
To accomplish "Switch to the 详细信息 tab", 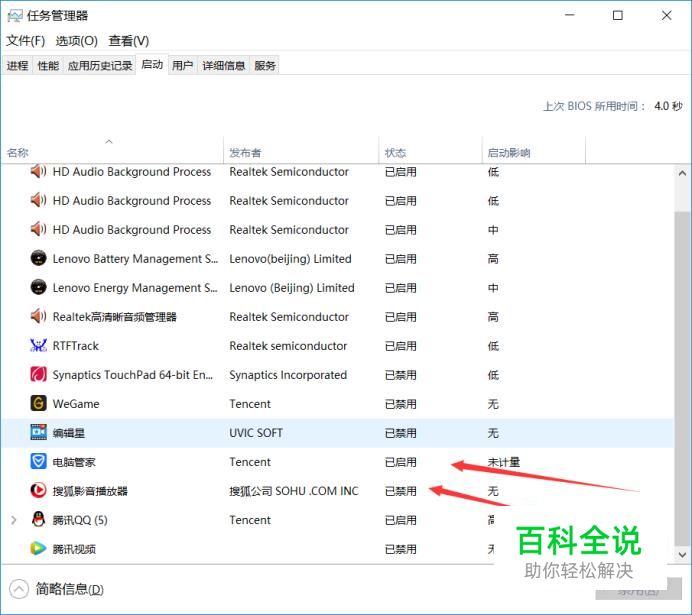I will click(x=224, y=66).
